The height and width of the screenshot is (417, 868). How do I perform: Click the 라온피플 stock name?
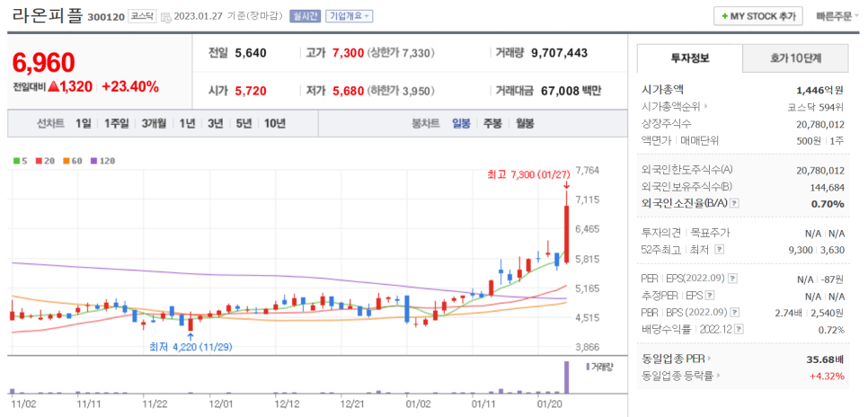[48, 15]
